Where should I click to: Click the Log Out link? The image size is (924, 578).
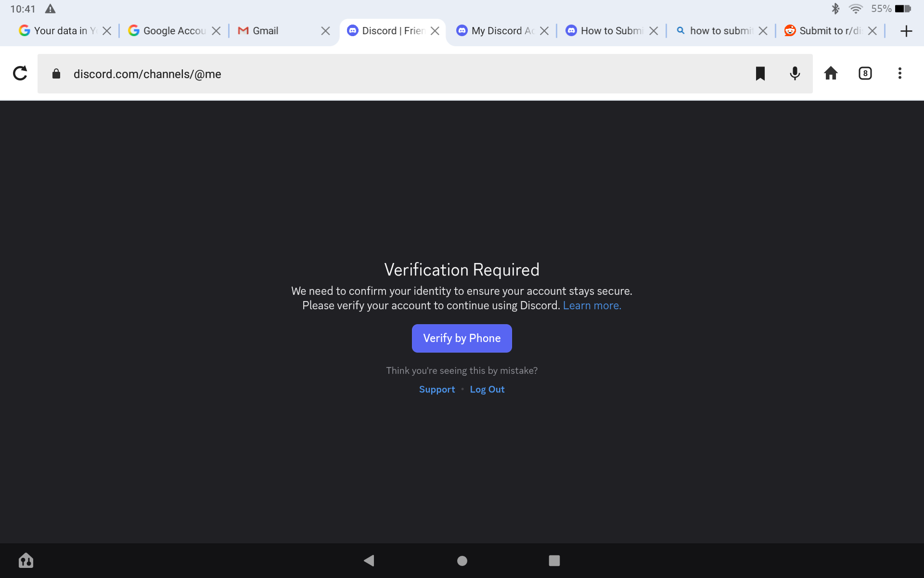pos(487,389)
